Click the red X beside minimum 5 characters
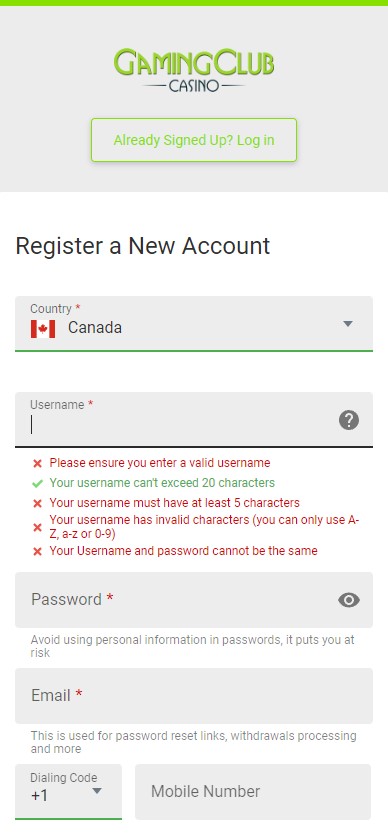 pyautogui.click(x=37, y=503)
